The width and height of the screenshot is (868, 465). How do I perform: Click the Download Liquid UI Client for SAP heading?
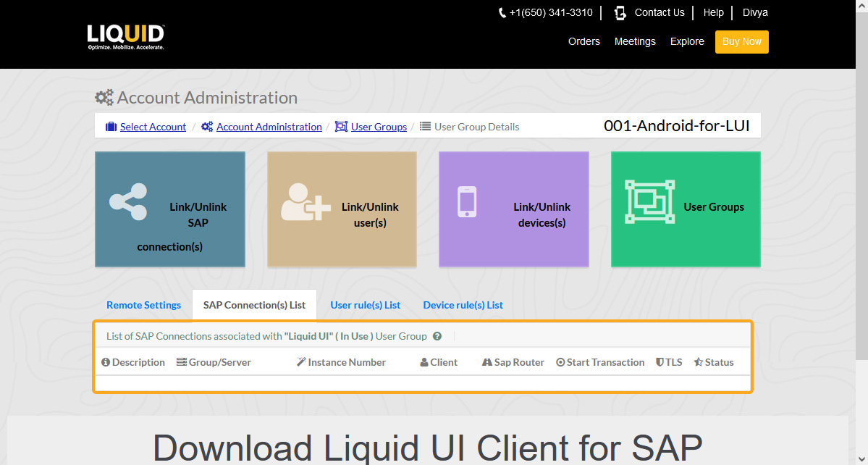[x=427, y=448]
